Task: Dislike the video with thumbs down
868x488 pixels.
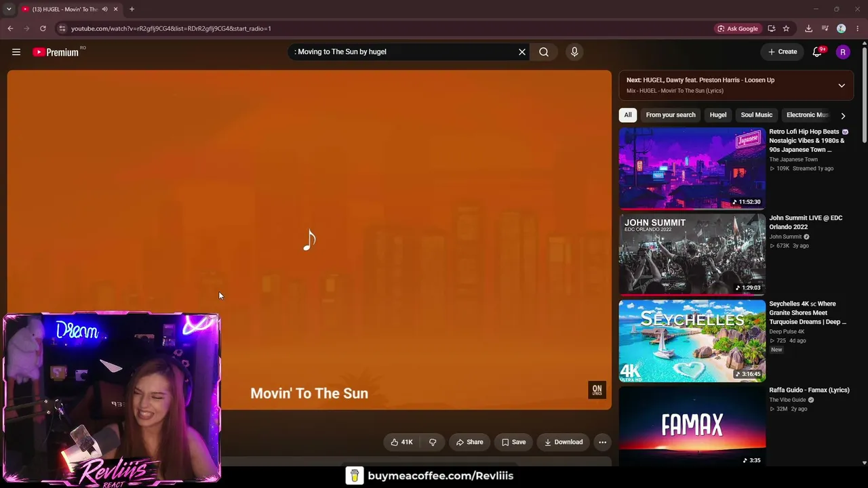Action: point(433,443)
